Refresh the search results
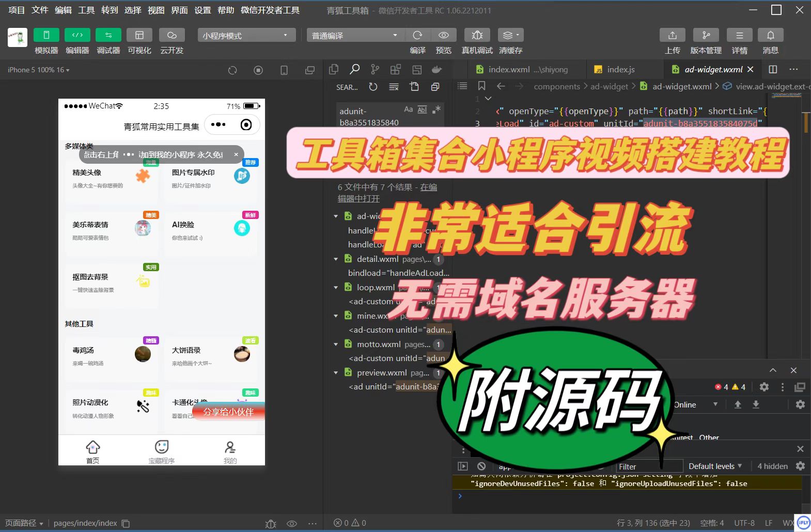Screen dimensions: 811x532 pos(373,87)
